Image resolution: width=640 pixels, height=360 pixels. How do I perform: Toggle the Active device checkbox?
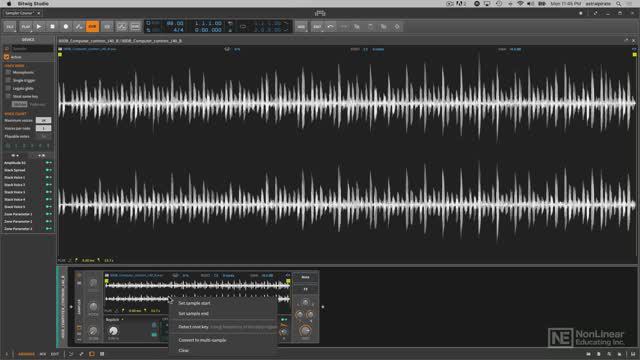(x=7, y=57)
